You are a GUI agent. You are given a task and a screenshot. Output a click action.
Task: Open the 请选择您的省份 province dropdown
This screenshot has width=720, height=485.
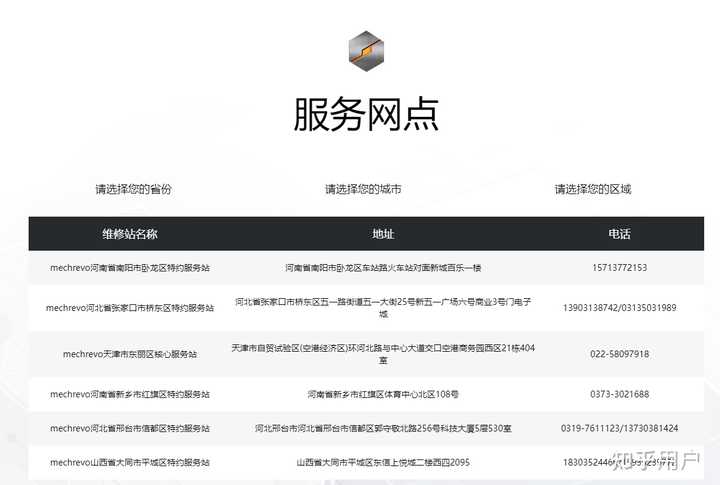134,189
